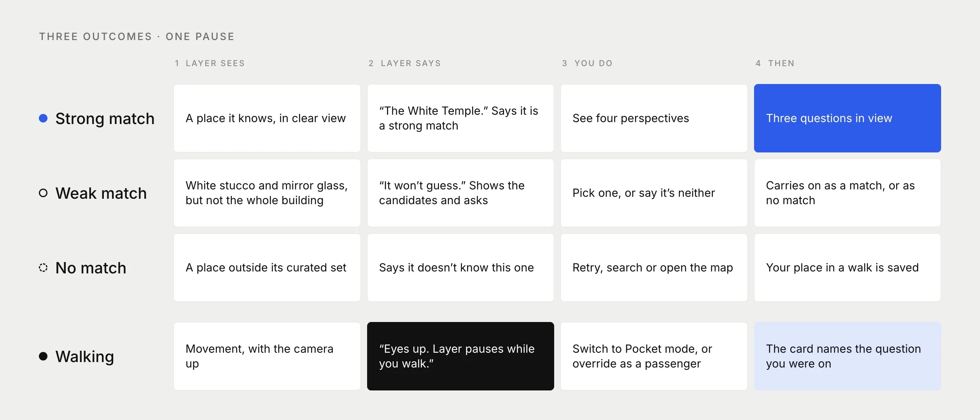The image size is (980, 420).
Task: Click The White Temple strong match card
Action: tap(460, 118)
